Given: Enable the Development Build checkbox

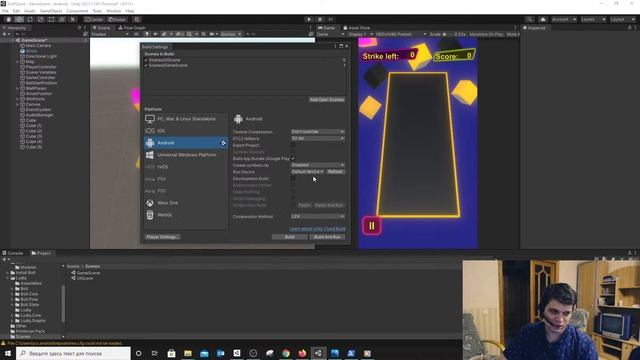Looking at the screenshot, I should tap(293, 178).
